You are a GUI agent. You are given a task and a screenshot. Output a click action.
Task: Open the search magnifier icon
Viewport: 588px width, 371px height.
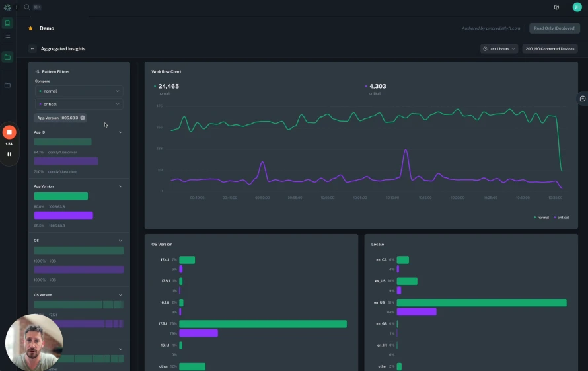[x=26, y=7]
